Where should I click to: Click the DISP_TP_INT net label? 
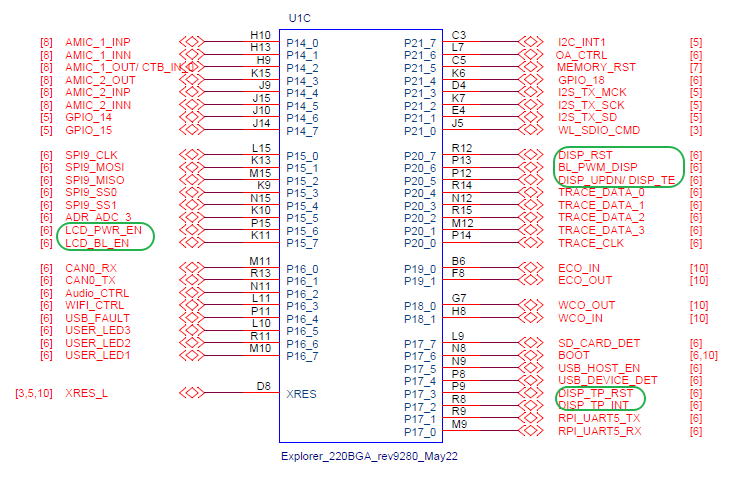[593, 406]
